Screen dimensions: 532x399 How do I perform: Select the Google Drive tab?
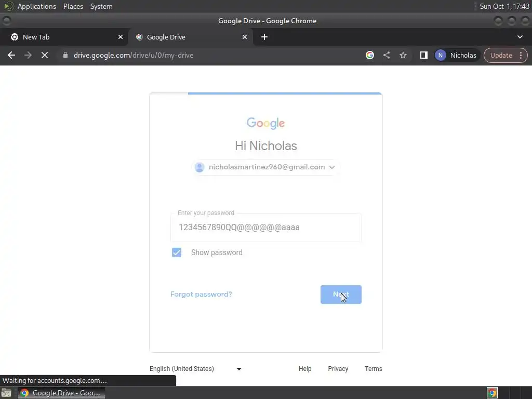pyautogui.click(x=190, y=37)
